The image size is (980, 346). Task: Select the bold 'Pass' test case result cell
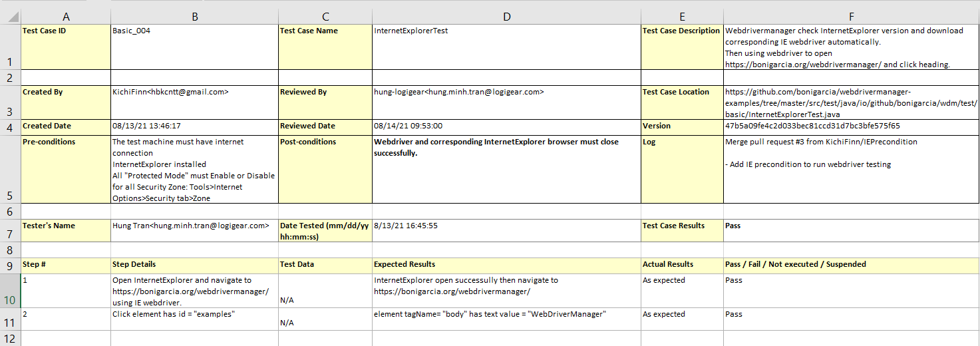[x=851, y=231]
